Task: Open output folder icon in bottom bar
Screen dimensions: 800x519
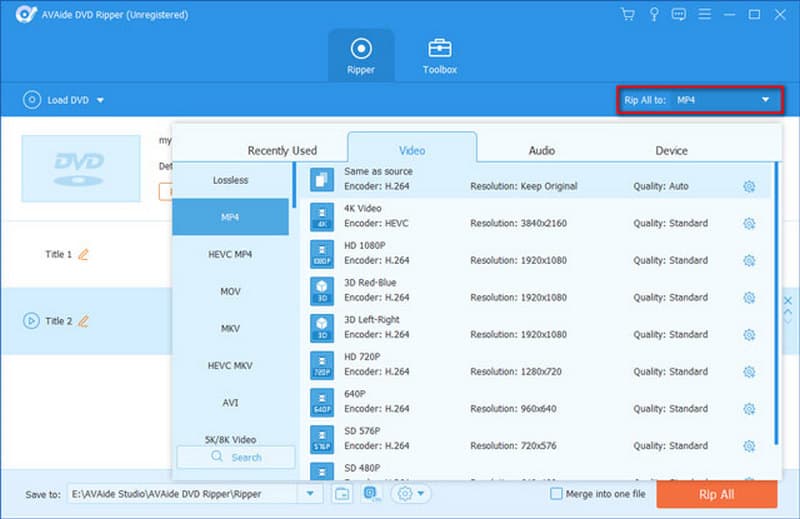Action: (341, 493)
